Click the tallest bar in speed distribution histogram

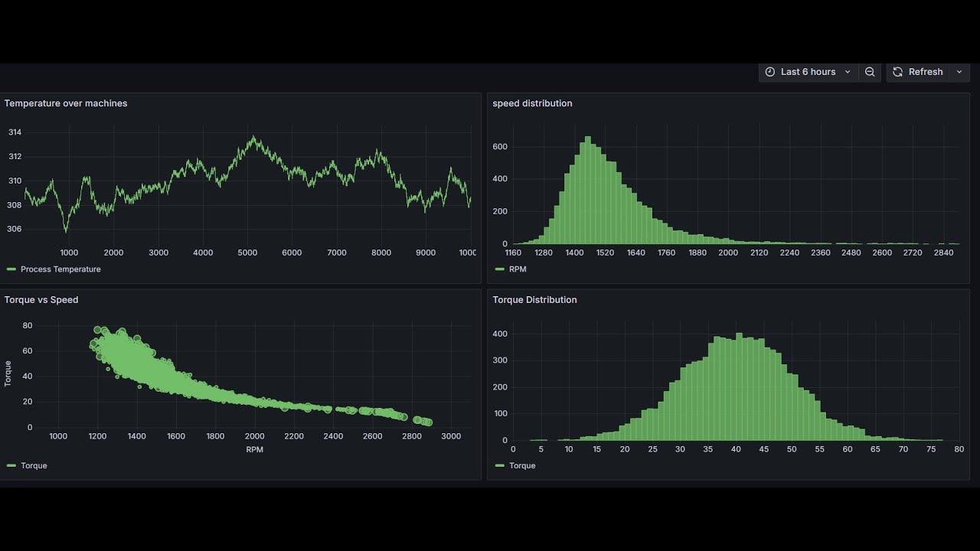click(588, 191)
